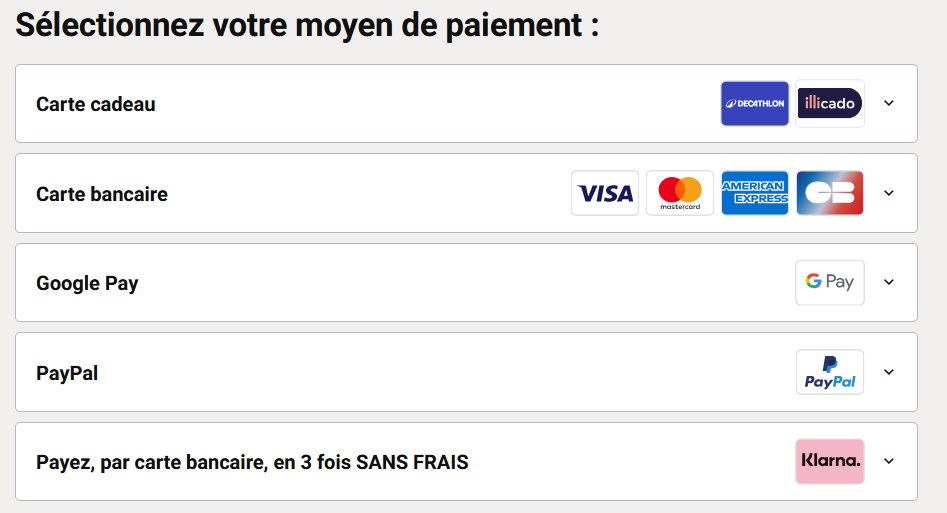This screenshot has height=513, width=947.
Task: Choose Google Pay payment label
Action: click(87, 283)
